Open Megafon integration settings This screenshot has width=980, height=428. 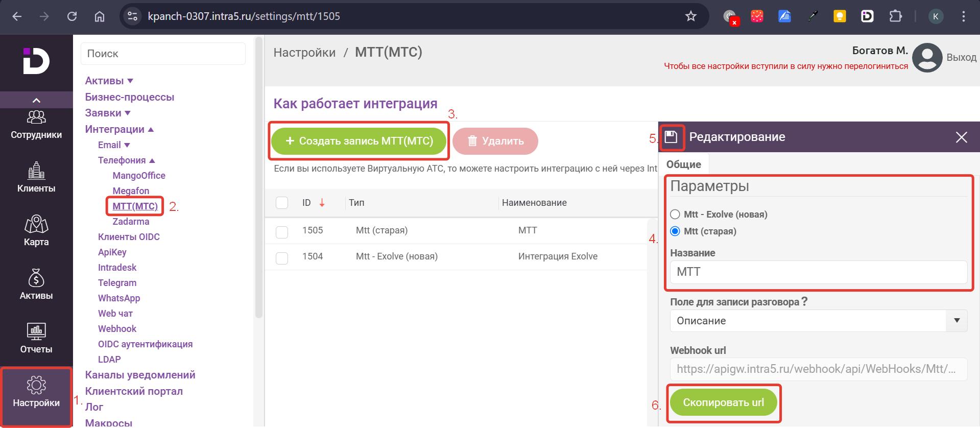(x=131, y=191)
